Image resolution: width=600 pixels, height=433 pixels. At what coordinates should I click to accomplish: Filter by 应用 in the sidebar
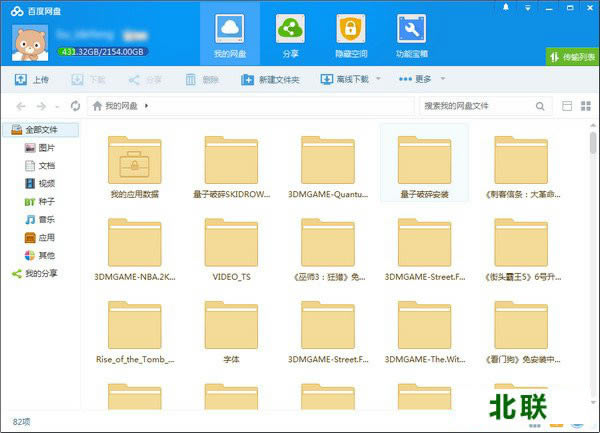coord(40,238)
